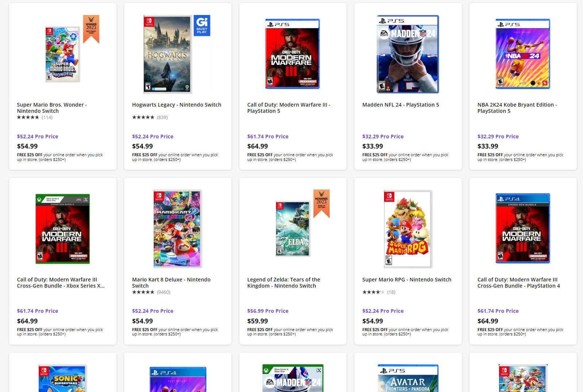
Task: Click $52.24 Pro Price on Mario Wonder
Action: 38,137
